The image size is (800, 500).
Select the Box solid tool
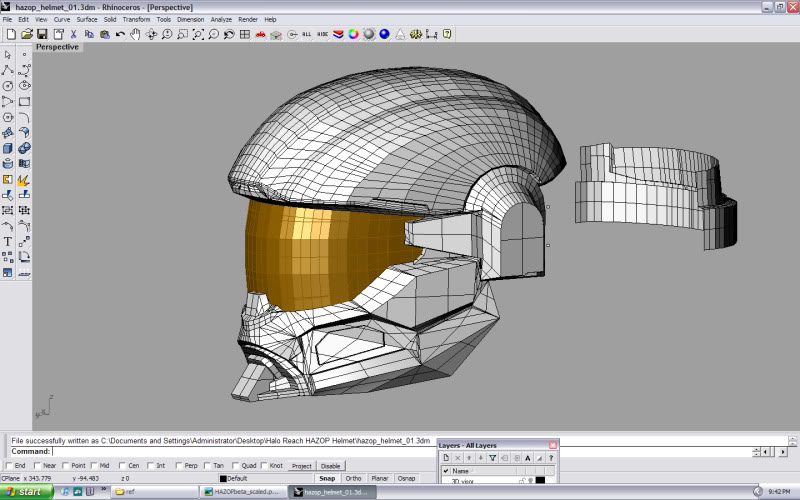(8, 148)
